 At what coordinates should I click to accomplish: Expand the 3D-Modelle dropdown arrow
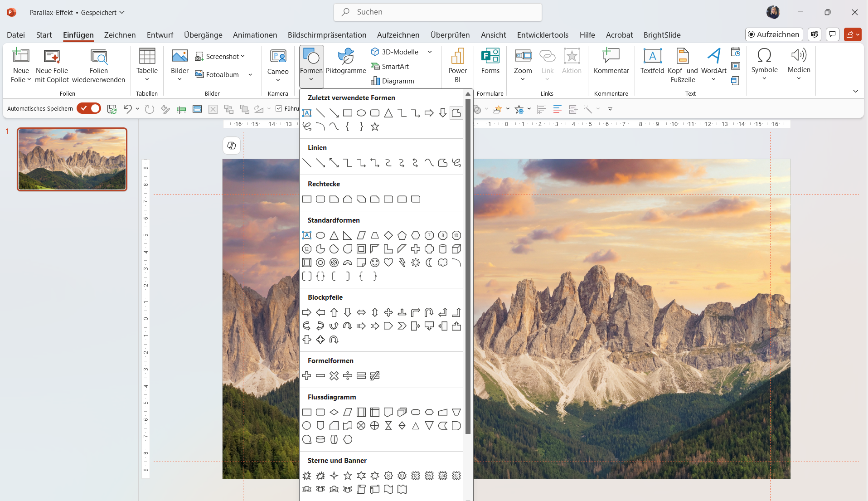430,52
